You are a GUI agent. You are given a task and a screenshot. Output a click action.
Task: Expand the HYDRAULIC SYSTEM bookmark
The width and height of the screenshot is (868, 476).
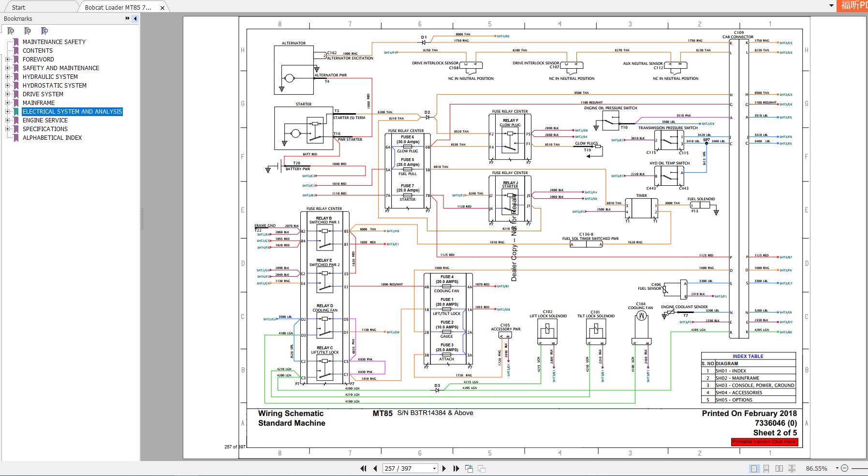[x=8, y=77]
